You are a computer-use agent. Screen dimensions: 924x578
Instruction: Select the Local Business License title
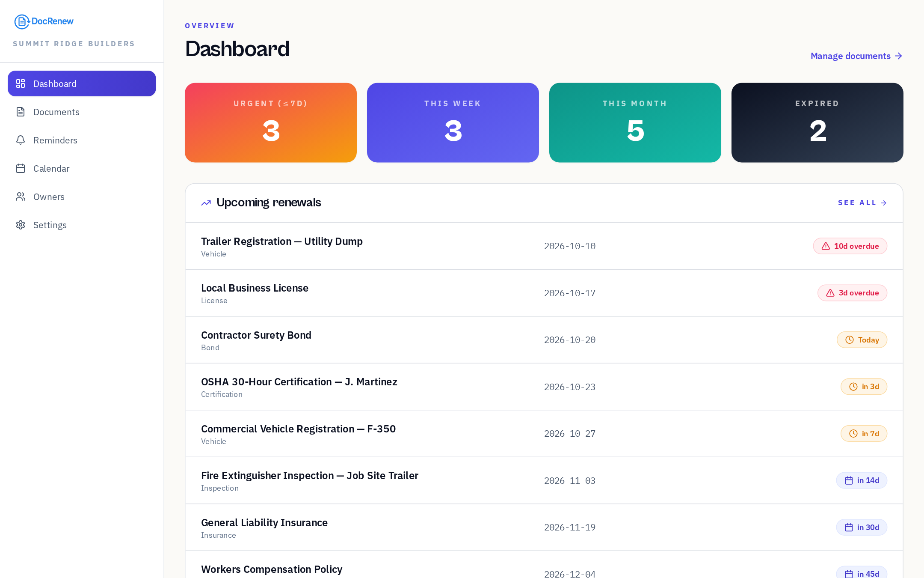255,288
